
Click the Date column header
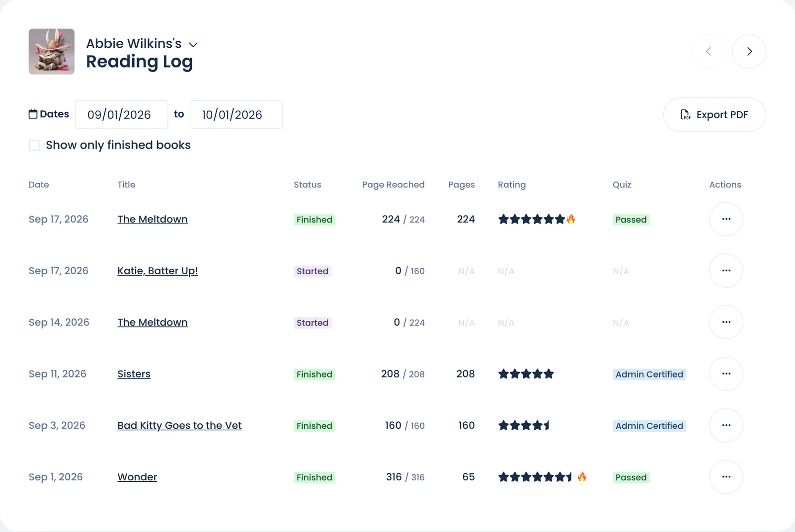(39, 185)
